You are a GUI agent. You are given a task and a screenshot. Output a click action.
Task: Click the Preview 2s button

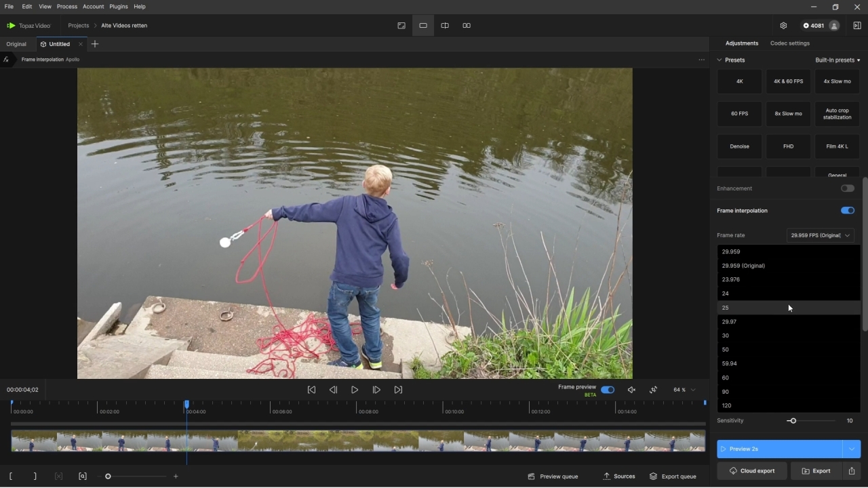pos(780,449)
